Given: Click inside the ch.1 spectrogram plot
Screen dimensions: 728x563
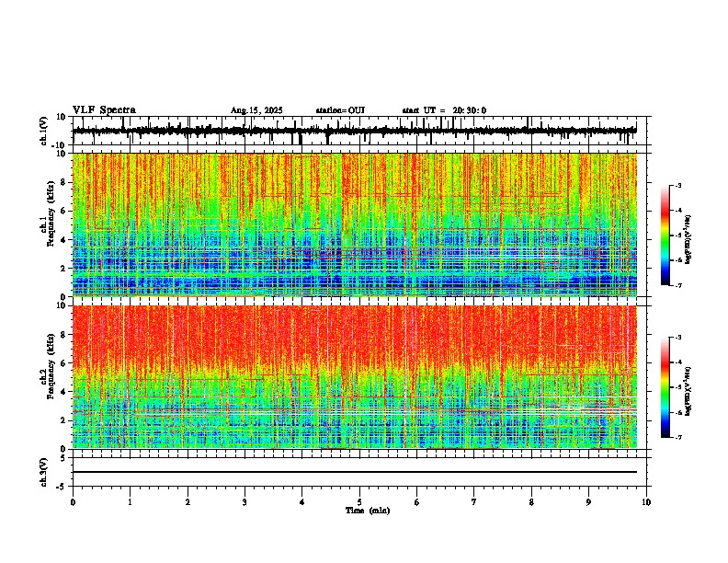Looking at the screenshot, I should click(355, 224).
